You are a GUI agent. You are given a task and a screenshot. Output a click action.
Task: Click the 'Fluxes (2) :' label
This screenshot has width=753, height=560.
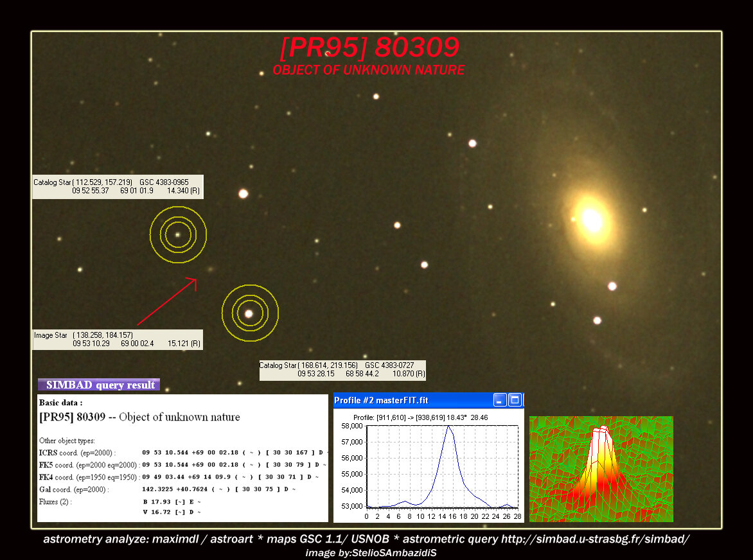(x=55, y=502)
